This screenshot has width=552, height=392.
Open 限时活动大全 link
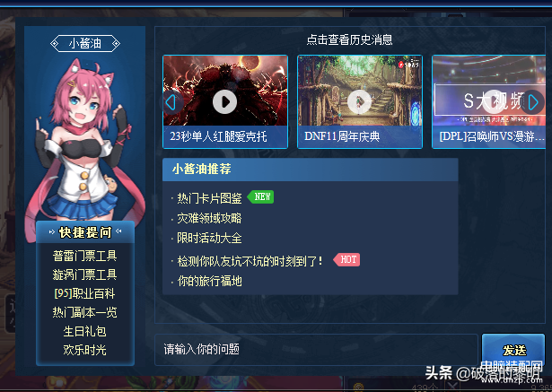(x=209, y=238)
